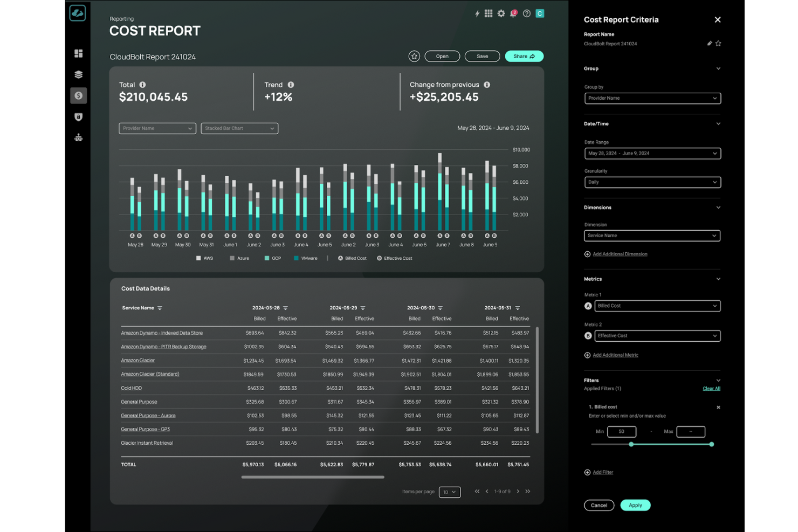
Task: Go to previous page of results
Action: (487, 492)
